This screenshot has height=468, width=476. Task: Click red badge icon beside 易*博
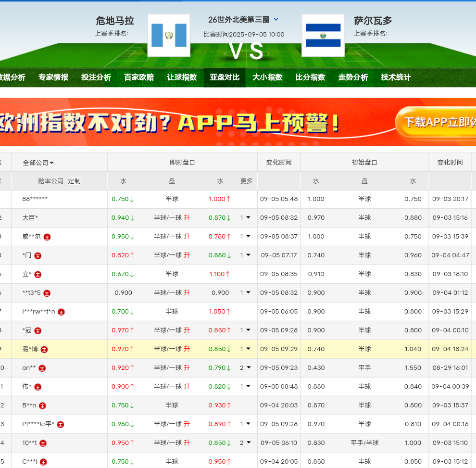tap(44, 349)
